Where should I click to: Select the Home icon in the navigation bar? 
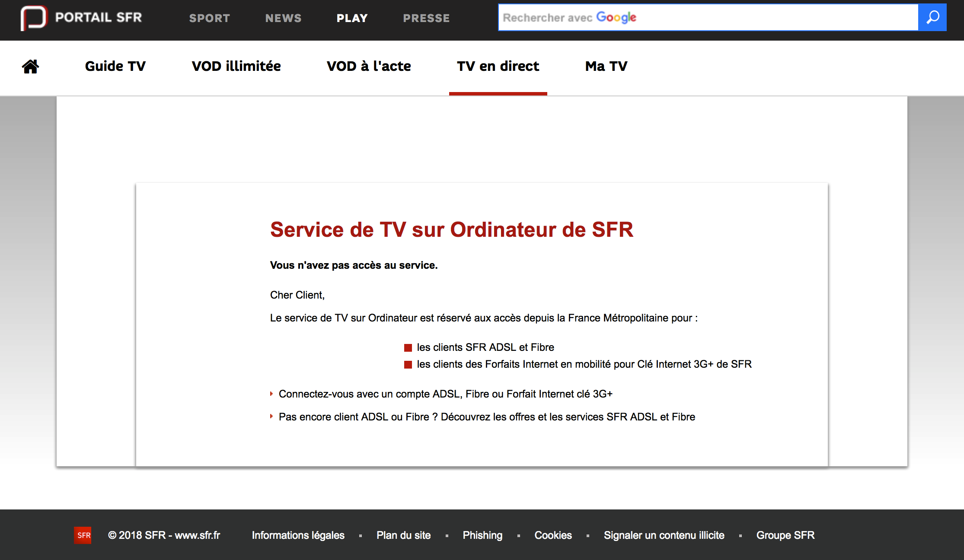point(30,66)
